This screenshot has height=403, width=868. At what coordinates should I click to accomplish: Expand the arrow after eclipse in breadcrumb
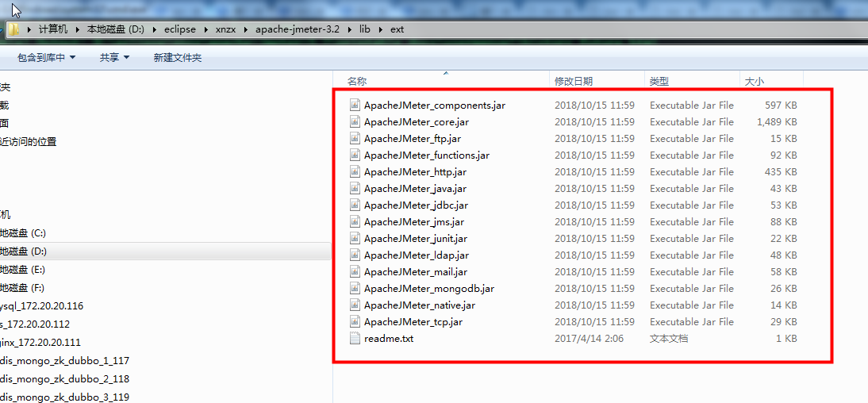point(205,29)
